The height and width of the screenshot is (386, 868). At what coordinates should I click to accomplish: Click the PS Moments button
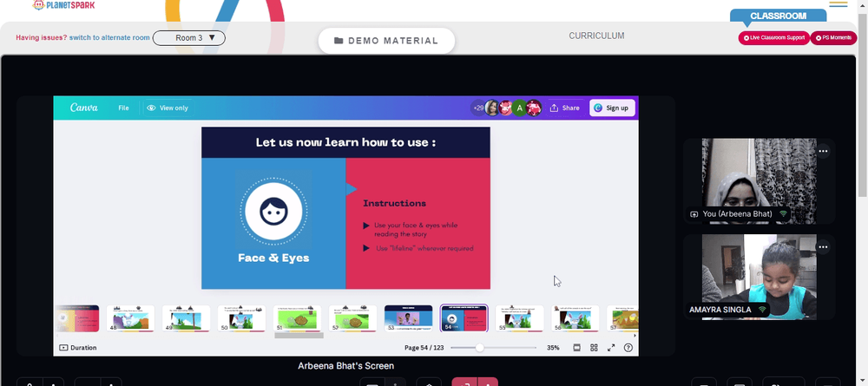(833, 37)
